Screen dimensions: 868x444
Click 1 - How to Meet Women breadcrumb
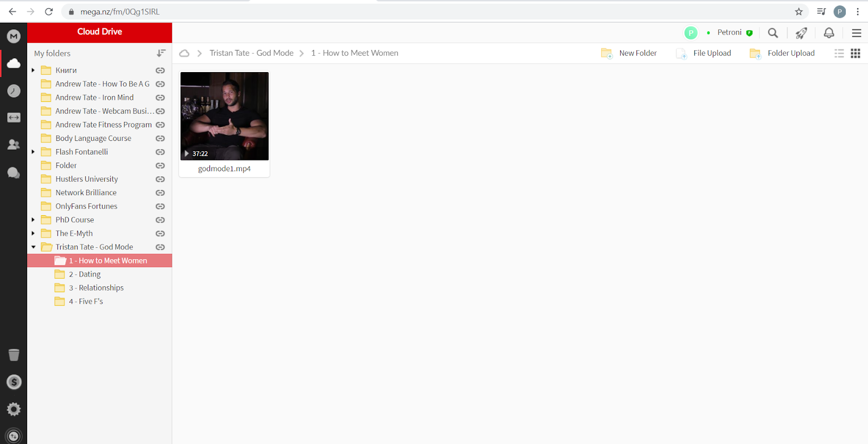coord(354,53)
